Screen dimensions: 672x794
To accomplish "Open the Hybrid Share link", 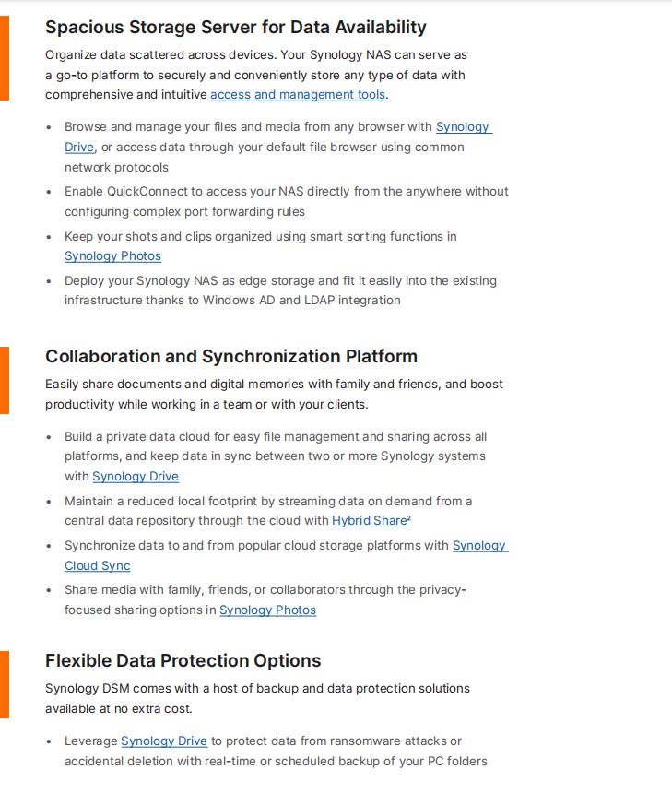I will point(370,520).
